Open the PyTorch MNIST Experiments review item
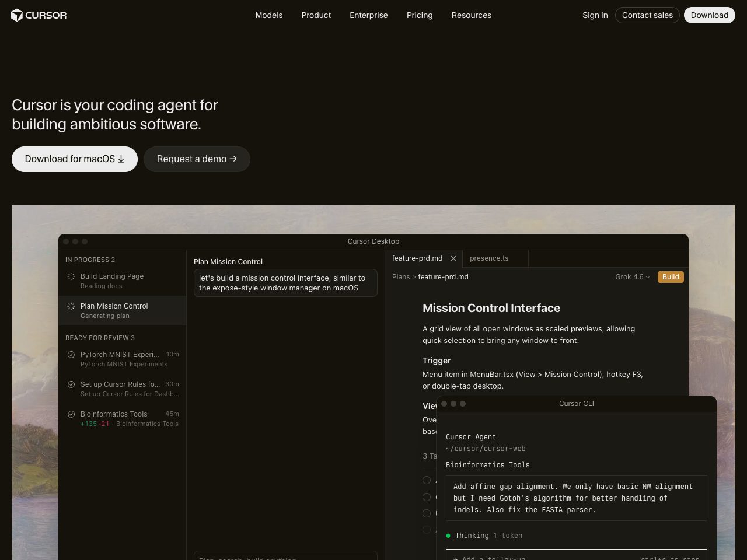The height and width of the screenshot is (560, 747). tap(123, 359)
